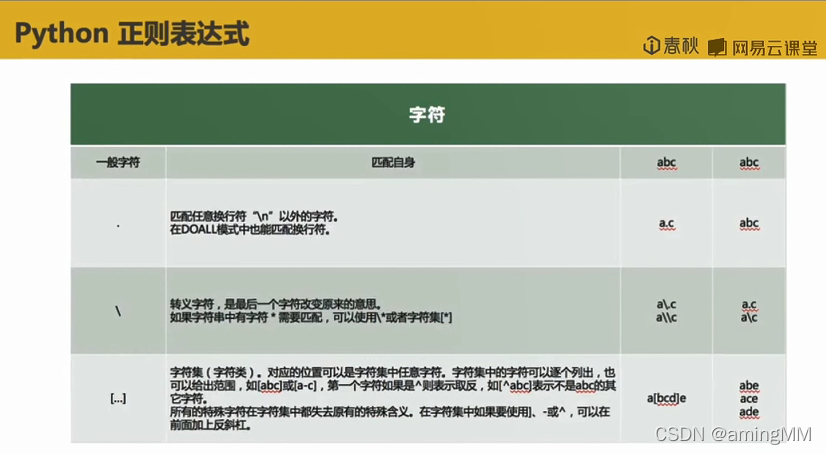Click 'a.c' match result in backslash row
Image resolution: width=826 pixels, height=454 pixels.
pos(749,305)
